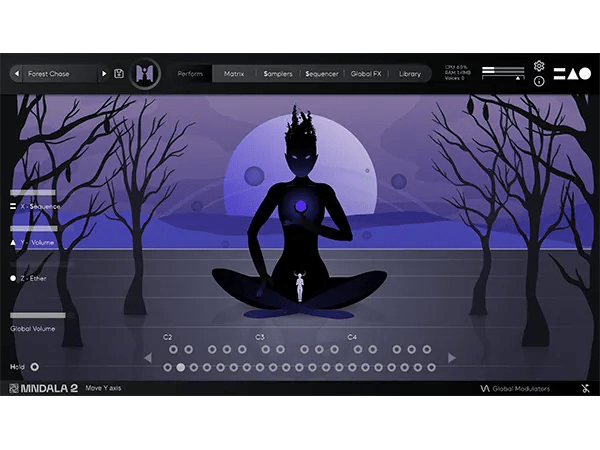600x450 pixels.
Task: Click the bars shape icon top right
Action: pyautogui.click(x=559, y=73)
